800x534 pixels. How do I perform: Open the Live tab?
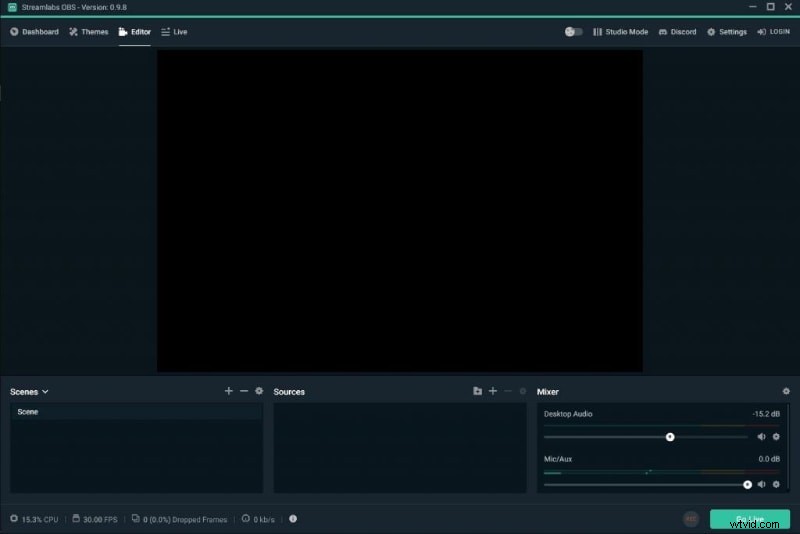(x=174, y=32)
